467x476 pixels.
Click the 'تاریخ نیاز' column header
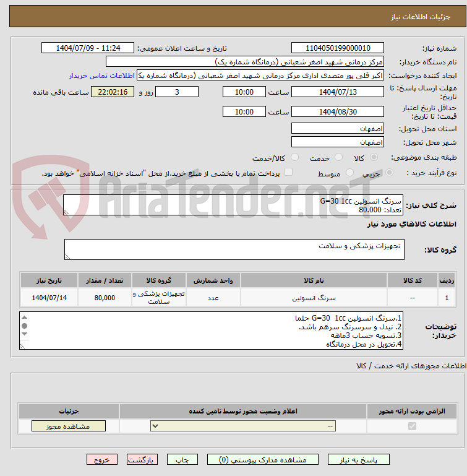[49, 280]
